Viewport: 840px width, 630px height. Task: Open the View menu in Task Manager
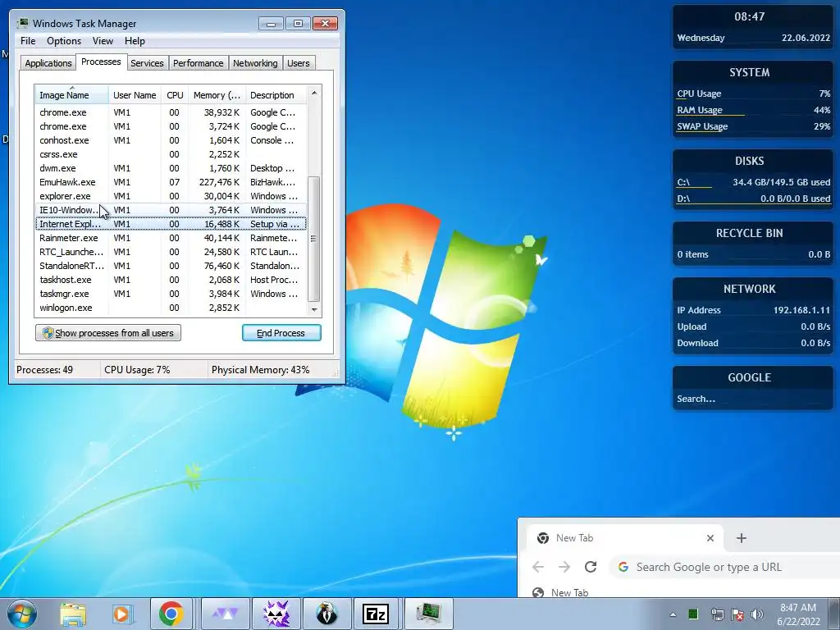point(103,41)
